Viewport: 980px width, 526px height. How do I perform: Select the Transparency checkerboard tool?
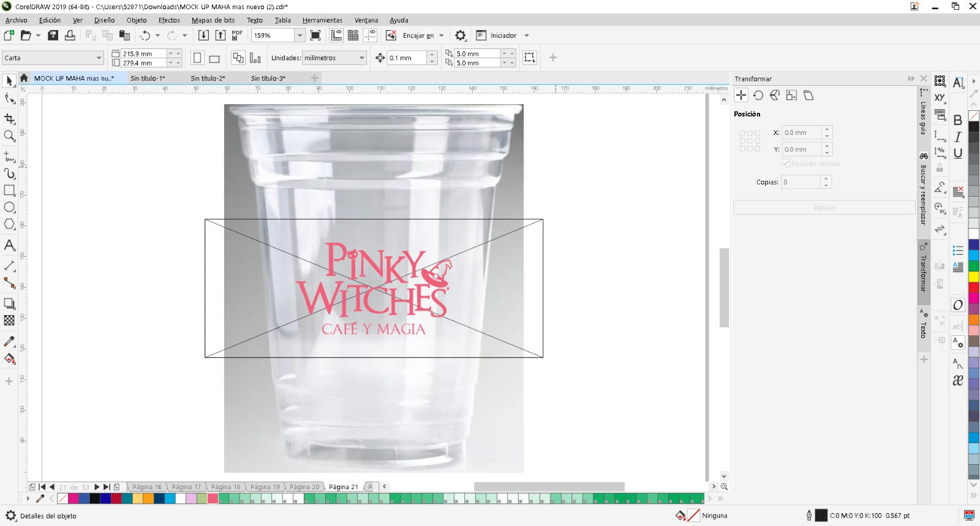click(x=9, y=320)
